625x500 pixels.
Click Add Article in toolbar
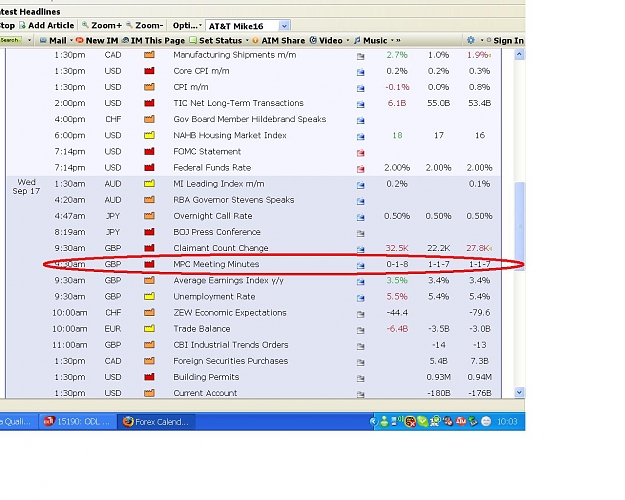click(46, 26)
